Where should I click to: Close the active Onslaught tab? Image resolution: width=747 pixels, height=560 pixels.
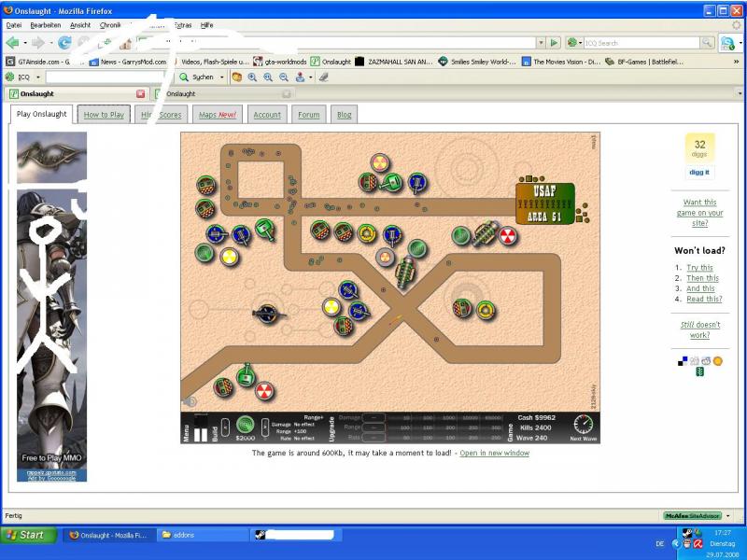click(x=141, y=93)
